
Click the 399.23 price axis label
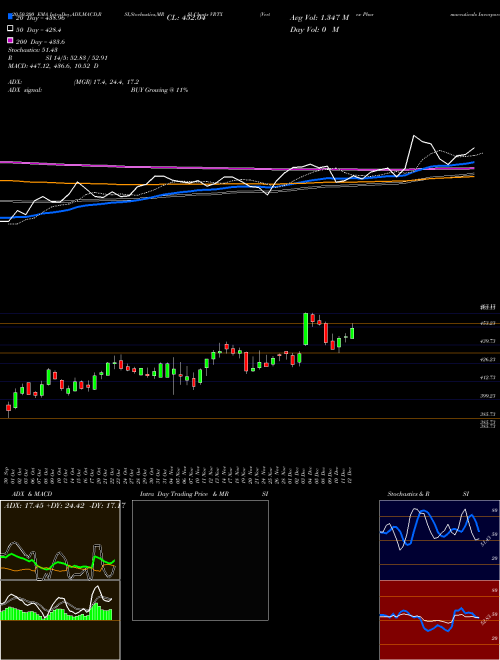(488, 396)
